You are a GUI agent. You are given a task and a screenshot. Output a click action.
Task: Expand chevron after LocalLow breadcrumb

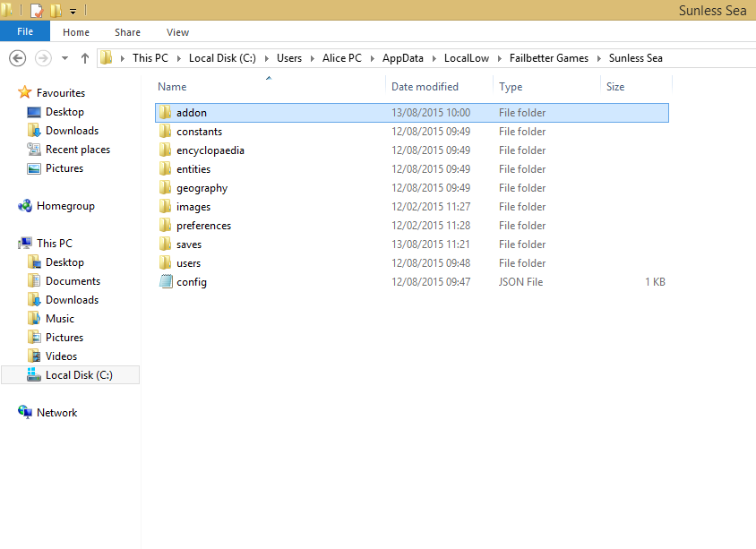[500, 58]
